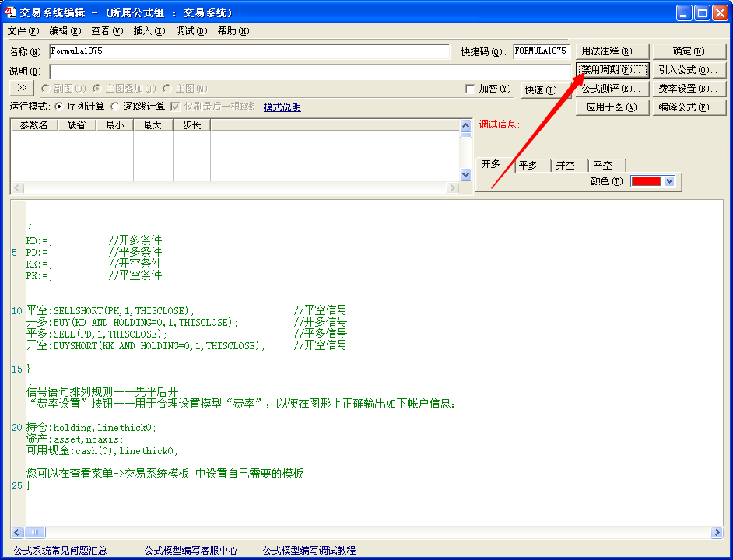Open the 颜色 dropdown arrow
Screen dimensions: 733x560
pyautogui.click(x=669, y=181)
